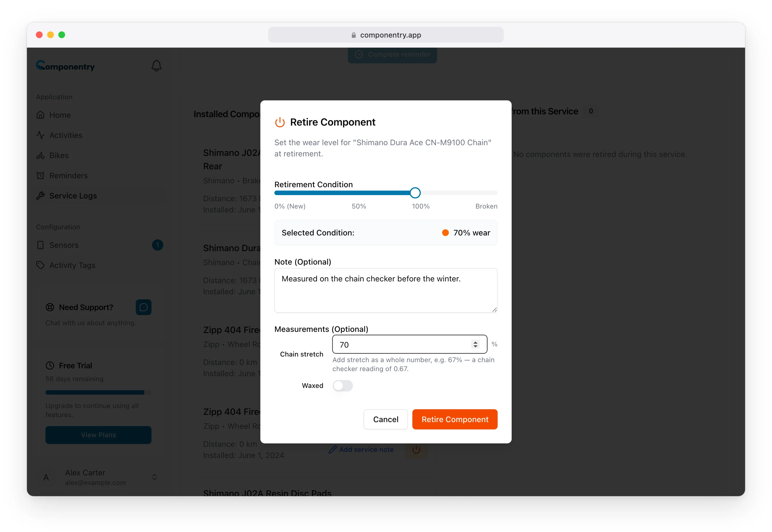Click the Activities pulse icon
772x532 pixels.
pos(40,135)
